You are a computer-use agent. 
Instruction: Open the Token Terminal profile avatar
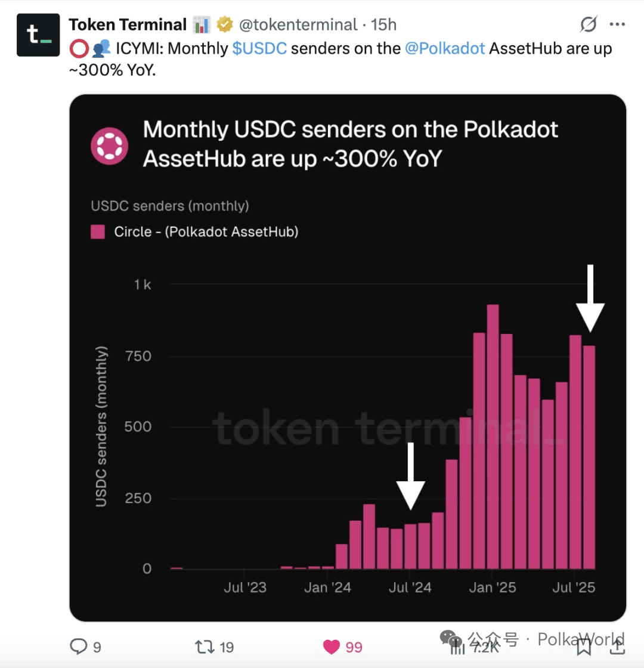click(38, 35)
